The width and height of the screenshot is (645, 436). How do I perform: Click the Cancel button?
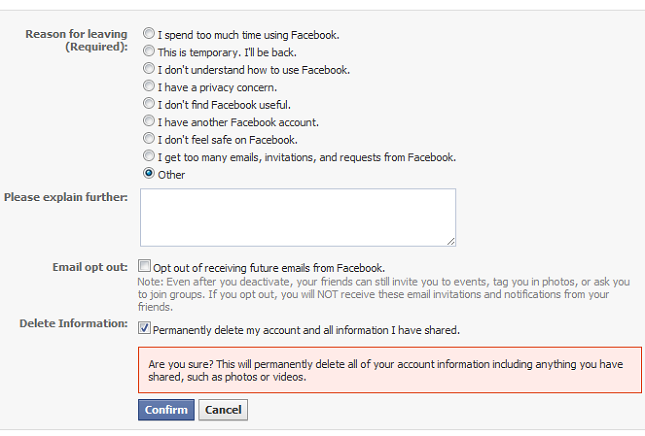[x=223, y=410]
